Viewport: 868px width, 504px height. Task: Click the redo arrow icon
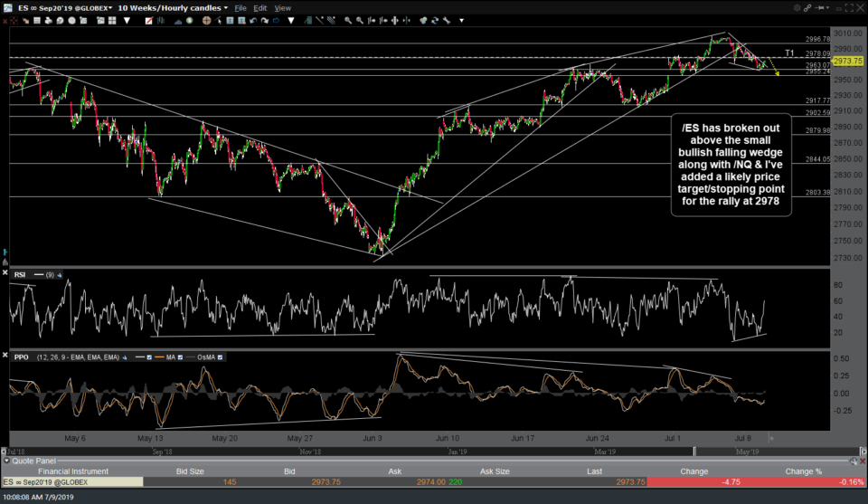click(x=265, y=21)
